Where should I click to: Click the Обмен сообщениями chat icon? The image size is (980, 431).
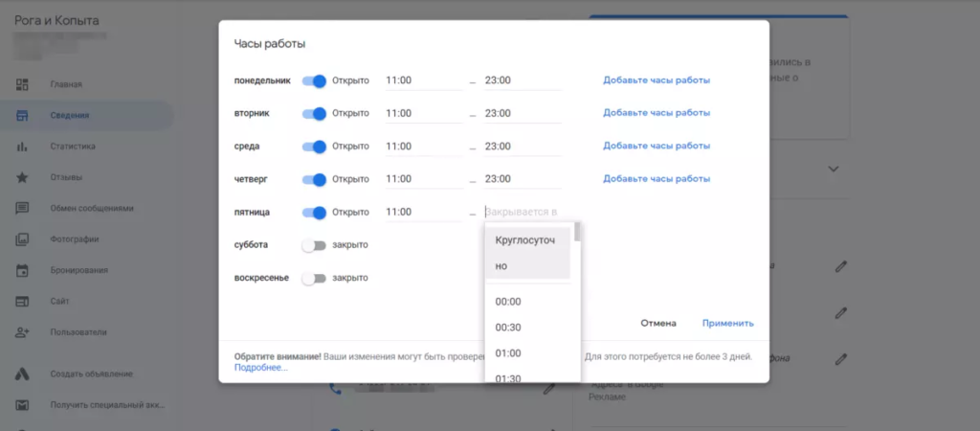pyautogui.click(x=22, y=208)
